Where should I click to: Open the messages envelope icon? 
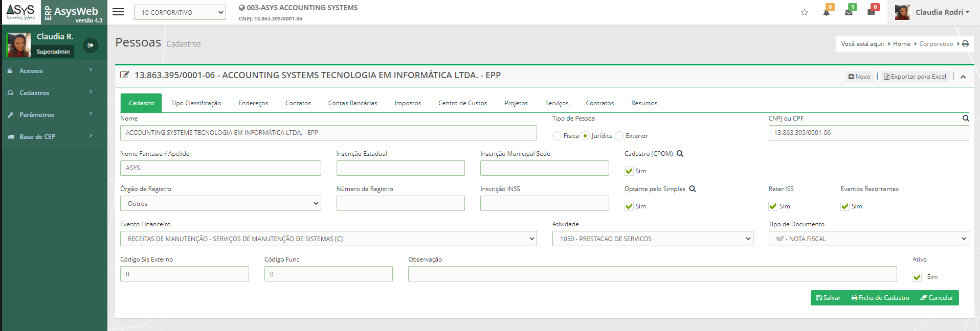(849, 12)
